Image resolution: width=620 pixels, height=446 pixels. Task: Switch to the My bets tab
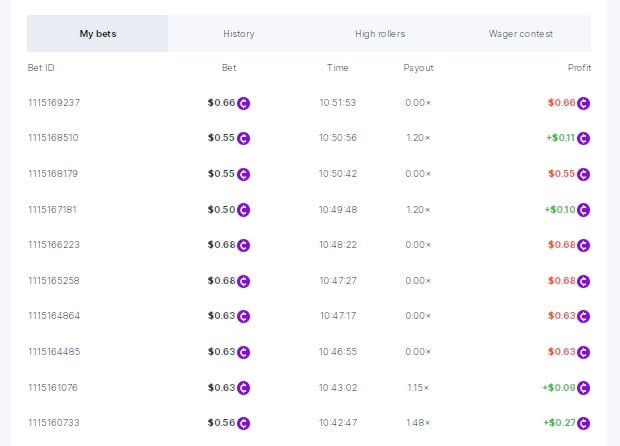tap(98, 34)
